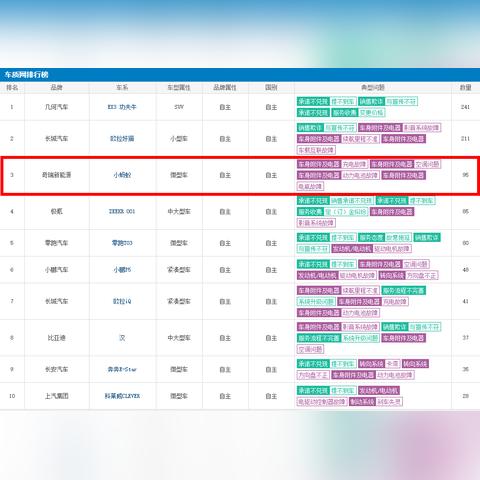Open the 小蚂蚁 model link

tap(122, 175)
